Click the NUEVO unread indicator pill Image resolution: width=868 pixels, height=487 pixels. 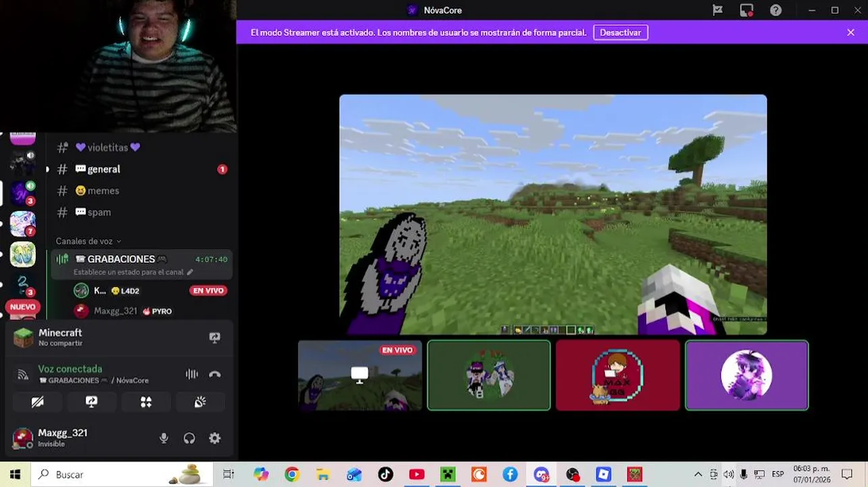click(22, 307)
